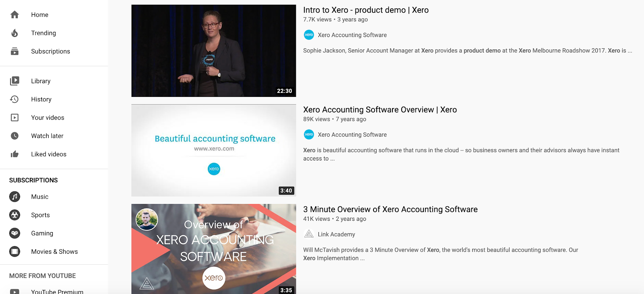Screen dimensions: 644x294
Task: Click '41K views • 2 years ago' text
Action: point(334,219)
